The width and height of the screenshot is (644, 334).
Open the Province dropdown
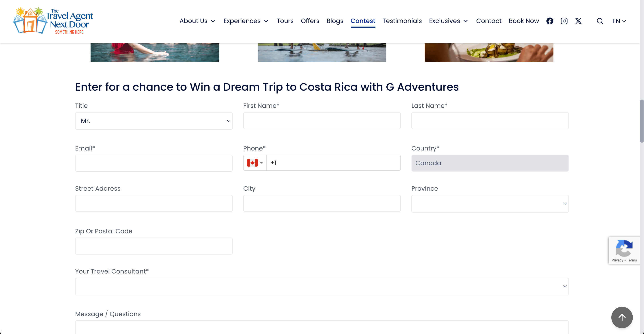point(490,204)
